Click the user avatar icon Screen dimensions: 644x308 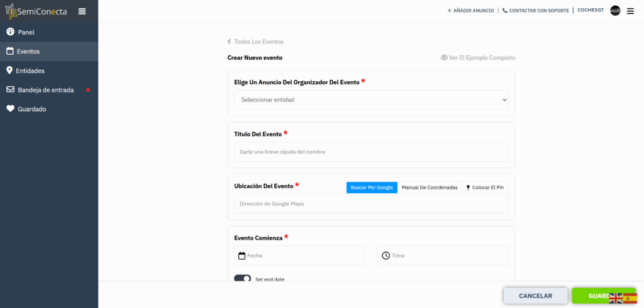(x=615, y=11)
